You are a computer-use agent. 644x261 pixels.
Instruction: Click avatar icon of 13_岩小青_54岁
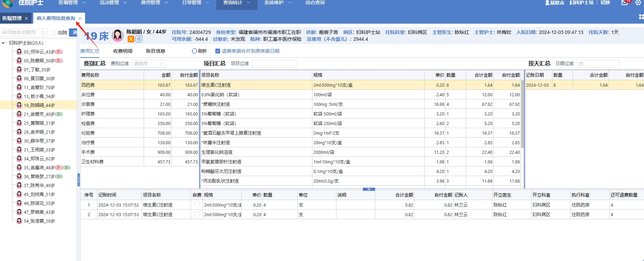point(19,96)
